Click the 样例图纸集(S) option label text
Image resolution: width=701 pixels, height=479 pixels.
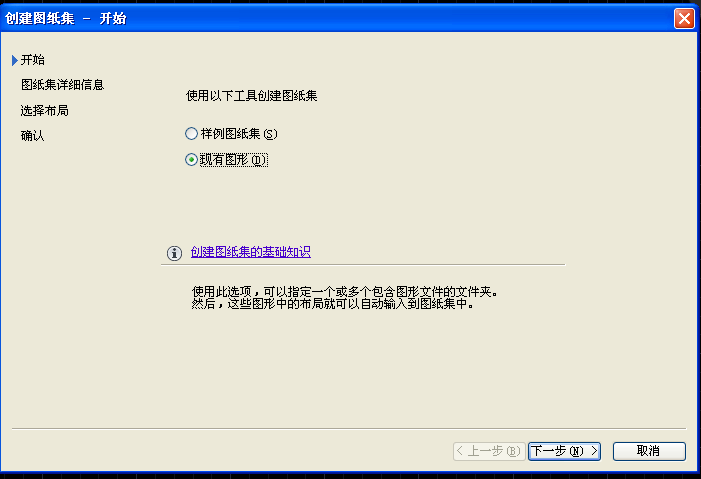click(x=238, y=133)
